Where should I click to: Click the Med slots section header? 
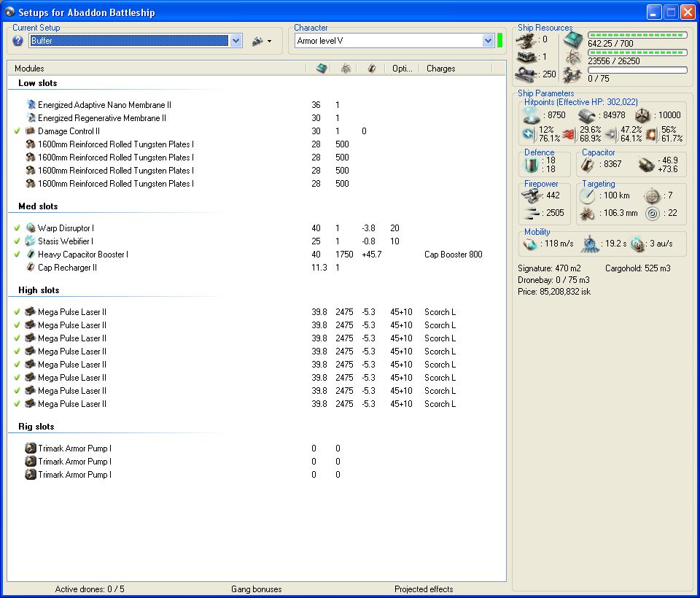(38, 206)
